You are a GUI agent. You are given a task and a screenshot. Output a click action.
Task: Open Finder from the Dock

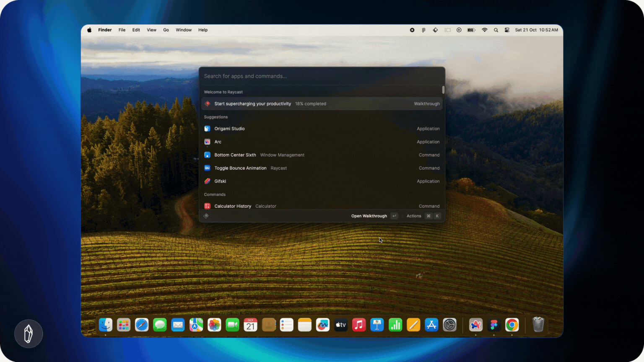pos(106,325)
